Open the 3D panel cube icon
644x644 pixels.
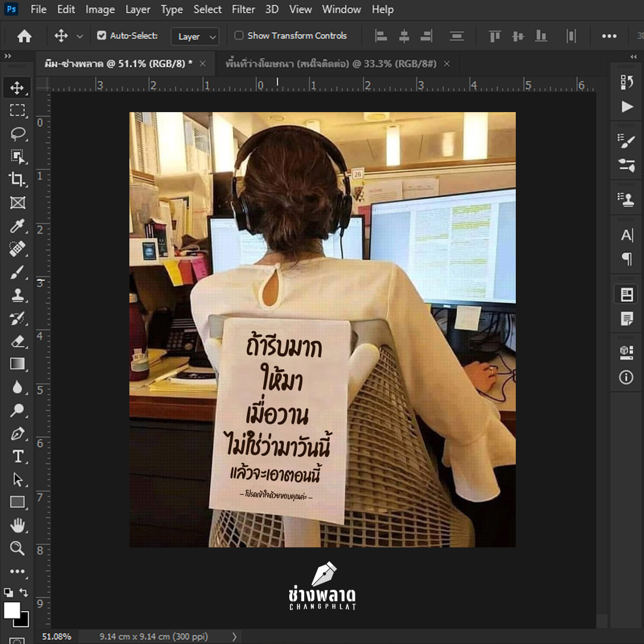tap(626, 352)
